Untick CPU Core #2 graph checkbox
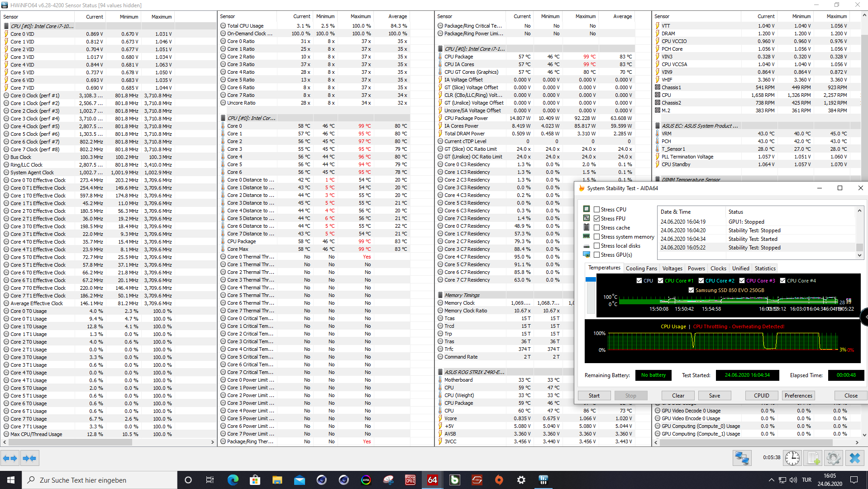868x489 pixels. pos(701,281)
